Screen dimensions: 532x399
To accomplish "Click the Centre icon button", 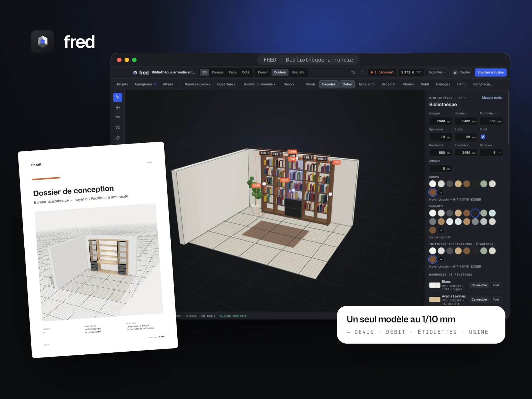I will click(x=461, y=72).
